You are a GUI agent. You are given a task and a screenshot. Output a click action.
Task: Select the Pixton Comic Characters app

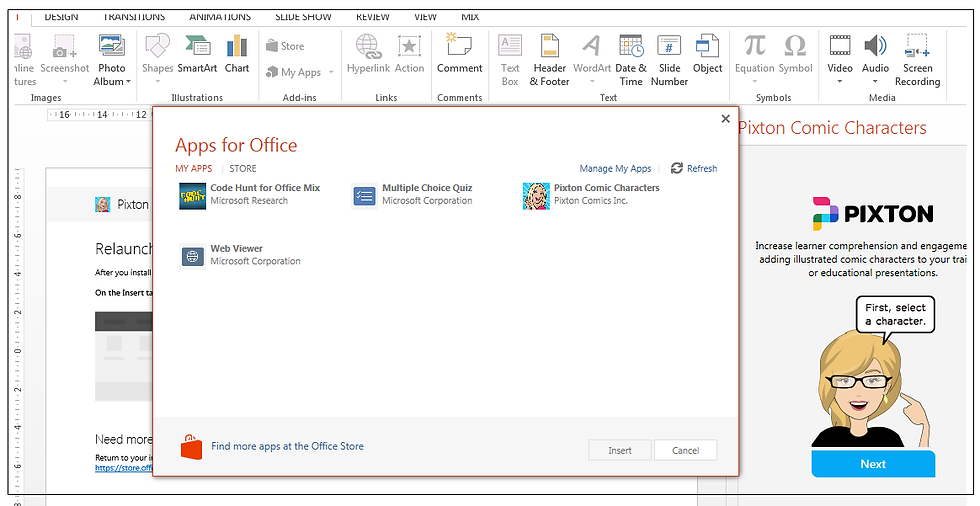coord(591,195)
